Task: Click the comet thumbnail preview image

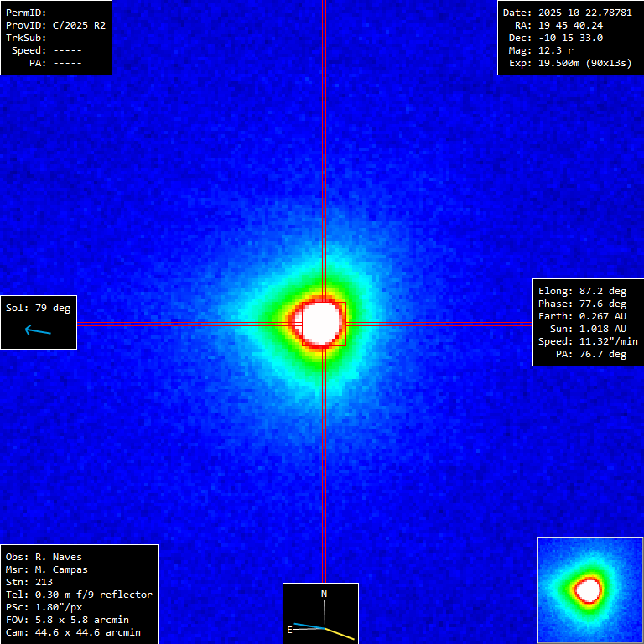Action: (589, 589)
